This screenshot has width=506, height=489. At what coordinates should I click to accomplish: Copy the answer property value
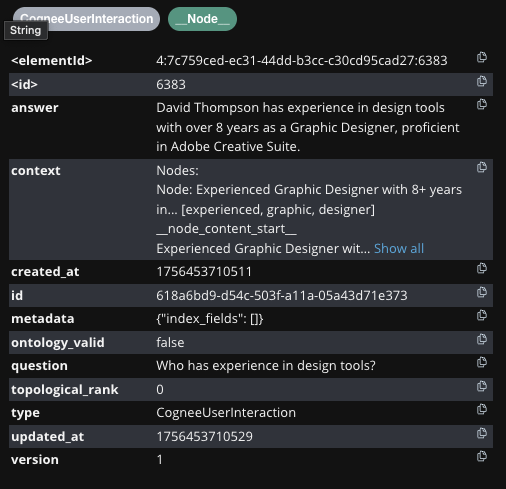(482, 104)
